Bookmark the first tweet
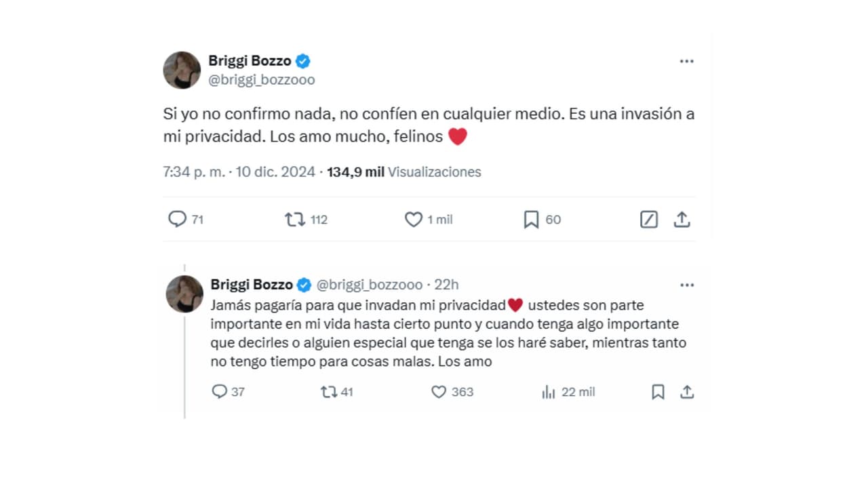The height and width of the screenshot is (488, 868). pyautogui.click(x=533, y=219)
